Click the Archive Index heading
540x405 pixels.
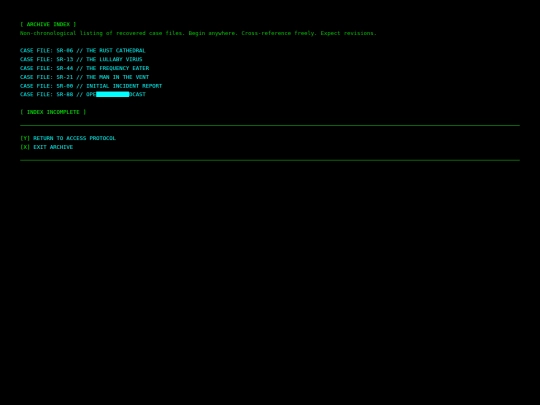tap(48, 24)
